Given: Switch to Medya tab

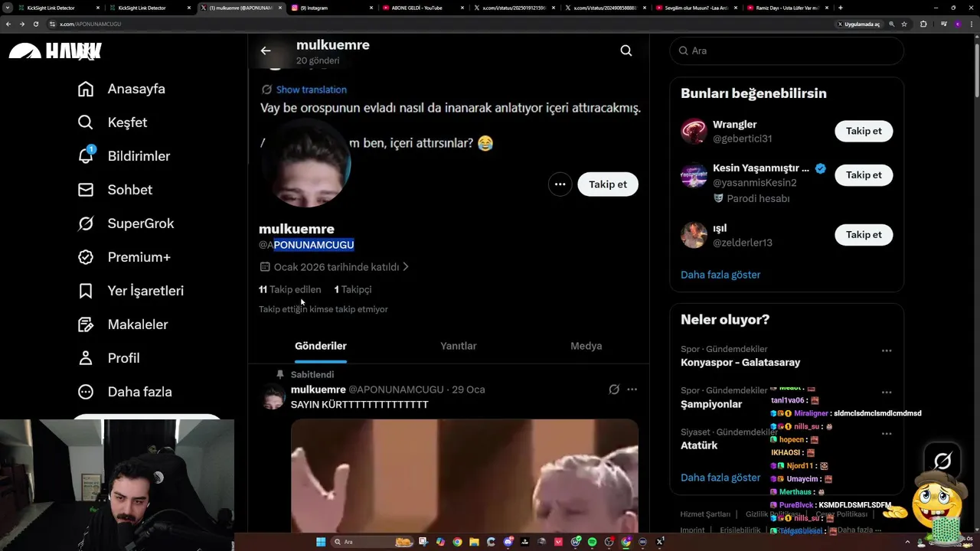Looking at the screenshot, I should (x=586, y=346).
